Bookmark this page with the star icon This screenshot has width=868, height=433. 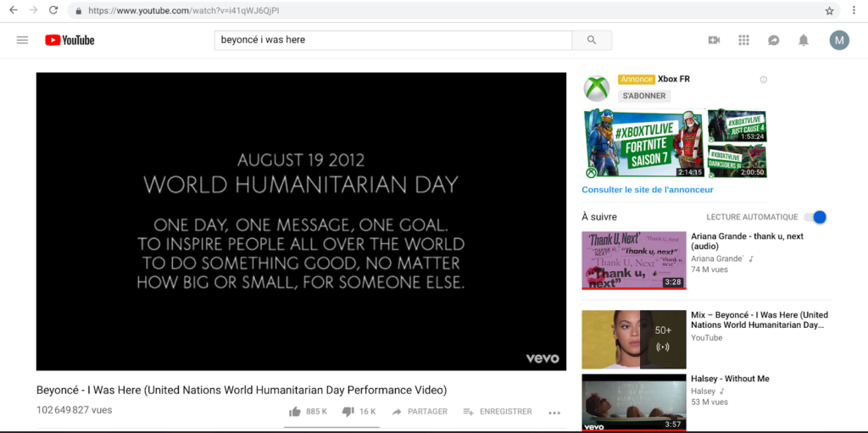click(x=829, y=10)
